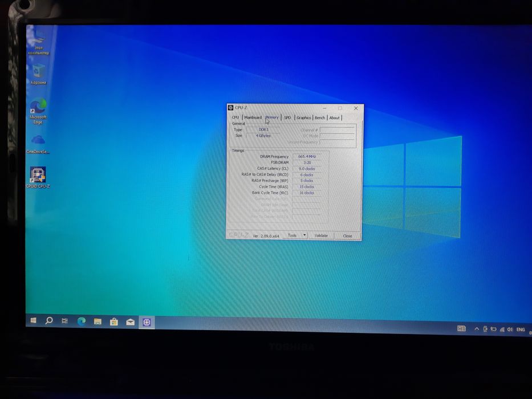Switch to the CPU tab
The image size is (532, 399).
pos(235,117)
